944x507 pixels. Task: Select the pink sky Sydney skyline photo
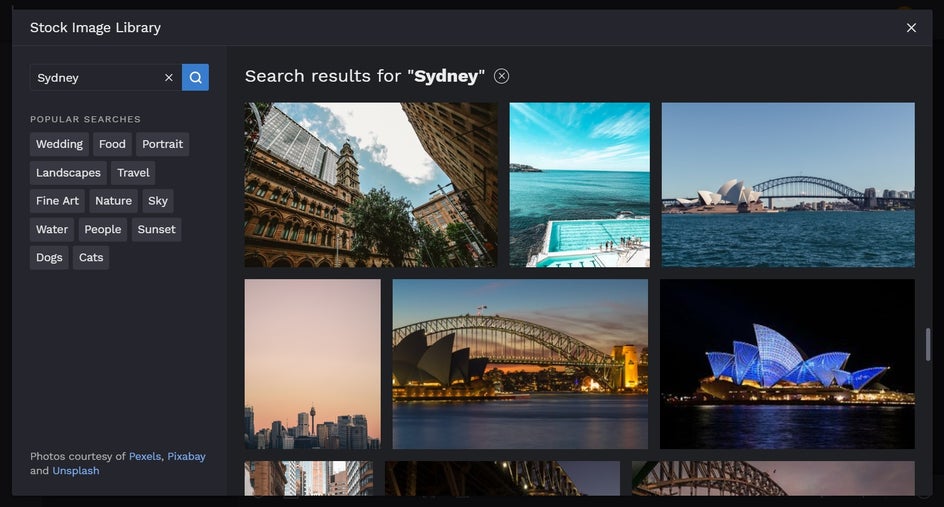coord(312,364)
